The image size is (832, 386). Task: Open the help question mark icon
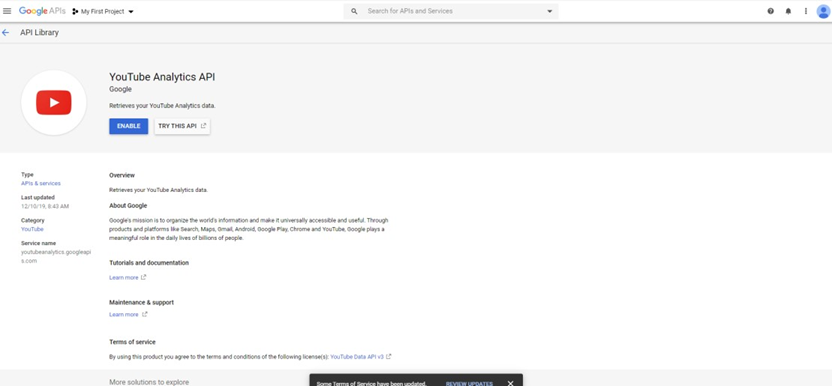(770, 11)
